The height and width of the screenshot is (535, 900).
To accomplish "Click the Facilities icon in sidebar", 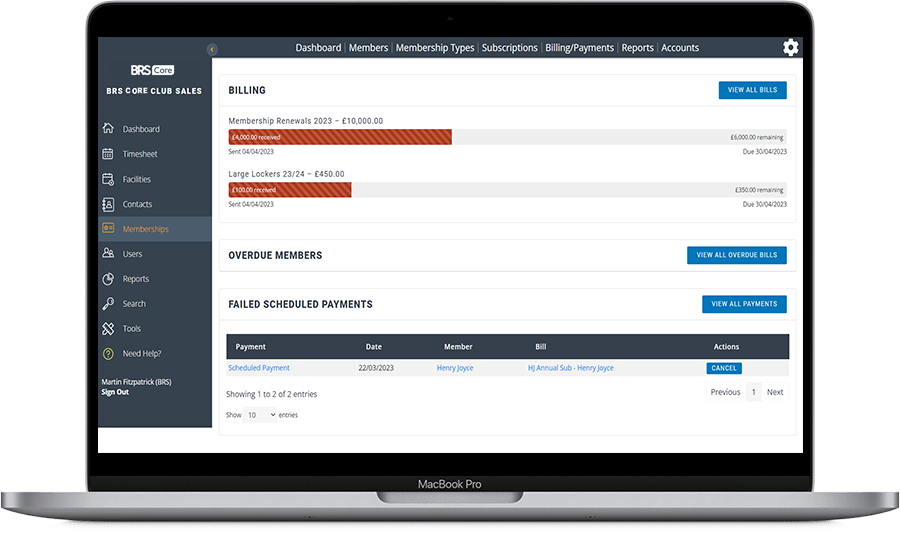I will [108, 179].
